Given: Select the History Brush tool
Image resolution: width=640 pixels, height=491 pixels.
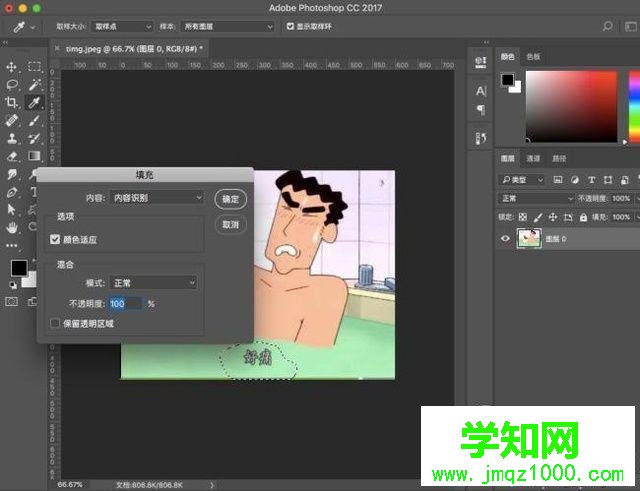Looking at the screenshot, I should click(x=34, y=138).
